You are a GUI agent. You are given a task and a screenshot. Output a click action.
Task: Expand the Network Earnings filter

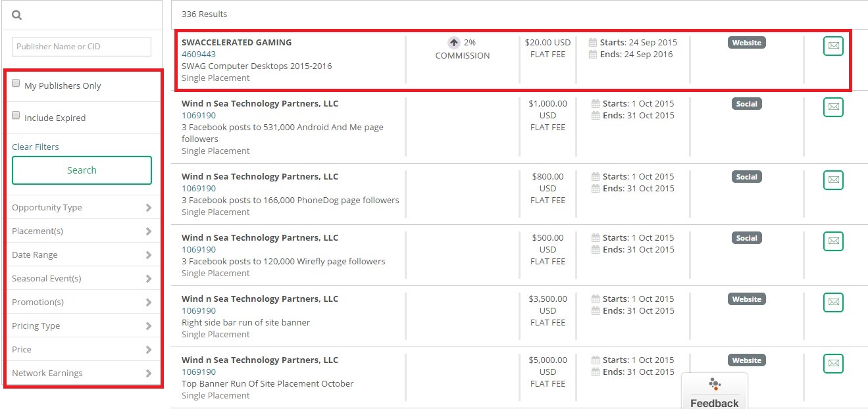[82, 373]
